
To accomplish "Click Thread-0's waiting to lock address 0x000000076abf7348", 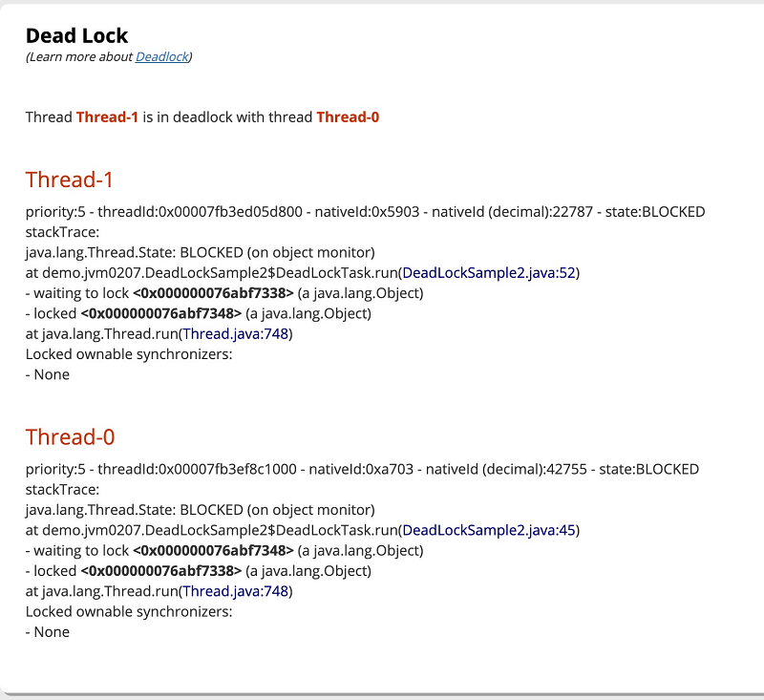I will [x=213, y=551].
